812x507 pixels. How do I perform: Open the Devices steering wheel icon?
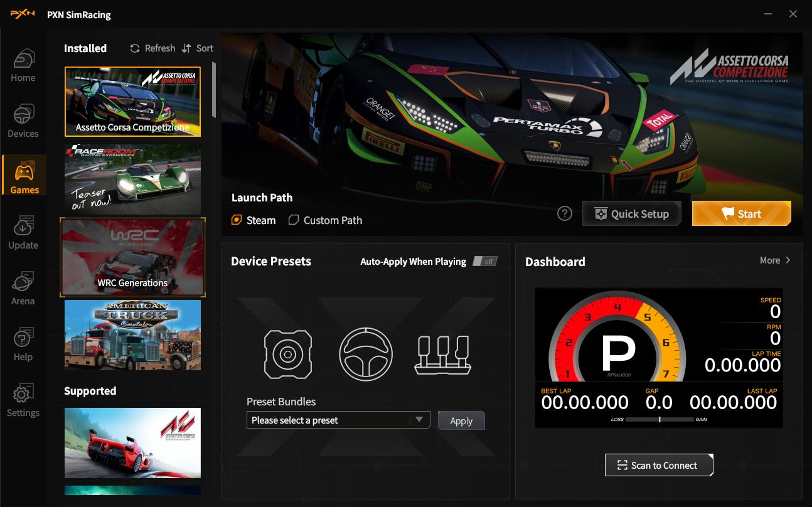pyautogui.click(x=23, y=115)
